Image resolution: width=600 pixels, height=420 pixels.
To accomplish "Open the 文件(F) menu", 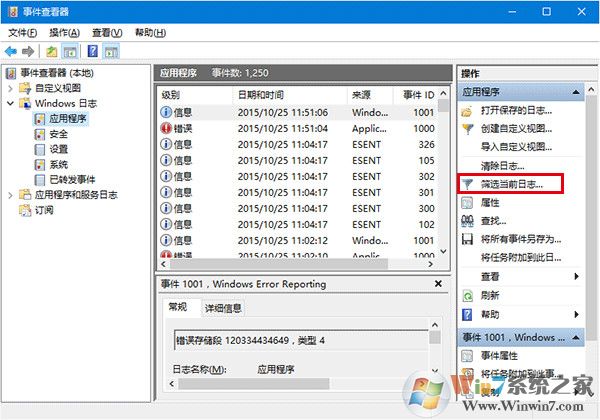I will 23,33.
